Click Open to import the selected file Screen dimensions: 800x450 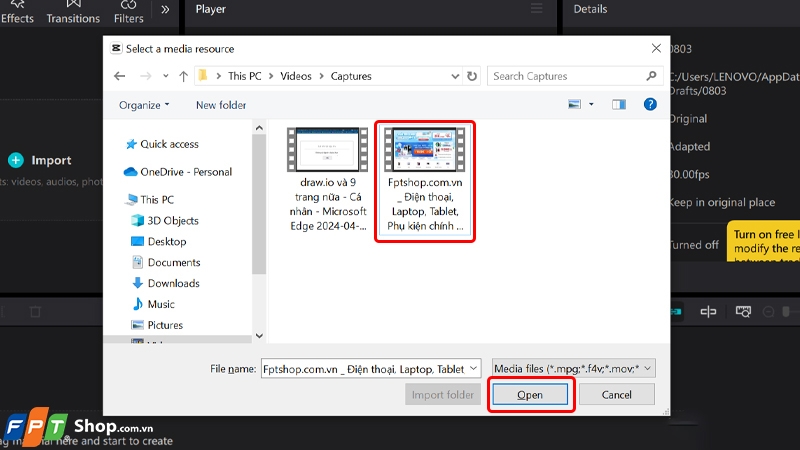[x=530, y=395]
